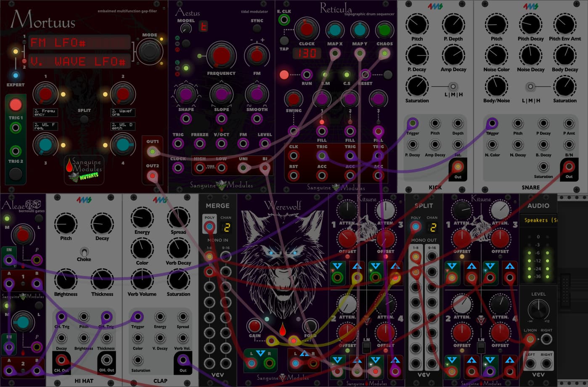Click the SHAPE knob on Aestus

point(186,94)
